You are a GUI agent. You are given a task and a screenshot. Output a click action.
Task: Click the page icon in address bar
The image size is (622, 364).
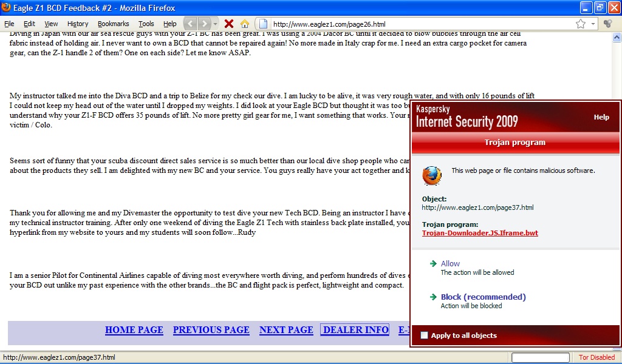[x=264, y=24]
